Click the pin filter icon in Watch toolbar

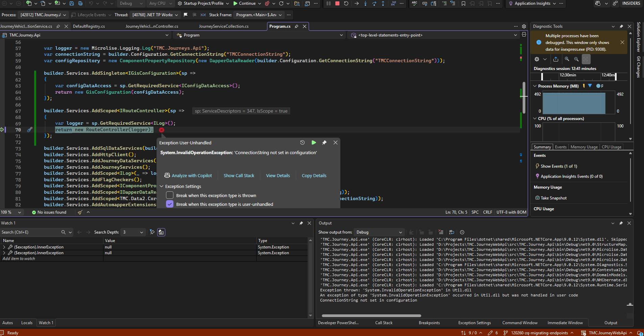(x=152, y=232)
